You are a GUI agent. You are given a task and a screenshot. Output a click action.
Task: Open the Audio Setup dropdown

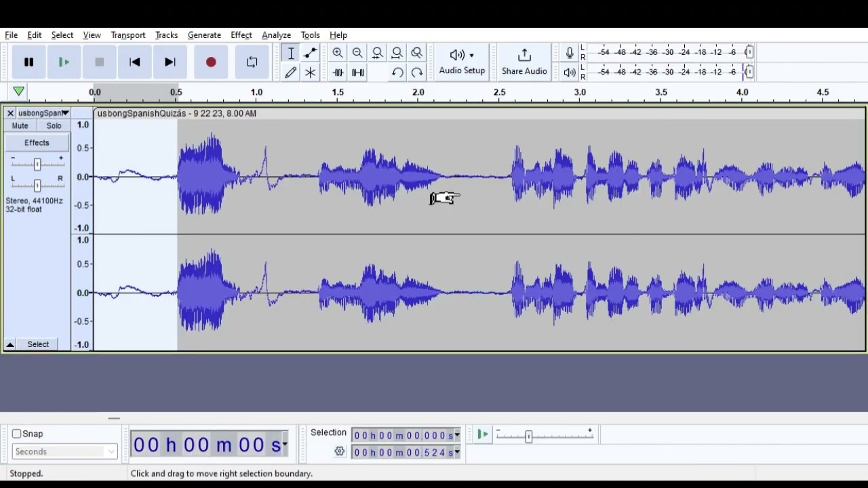click(462, 62)
